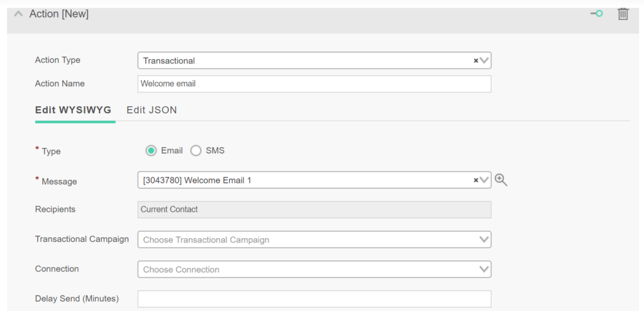Click the [3043780] Welcome Email 1 value

pos(197,180)
